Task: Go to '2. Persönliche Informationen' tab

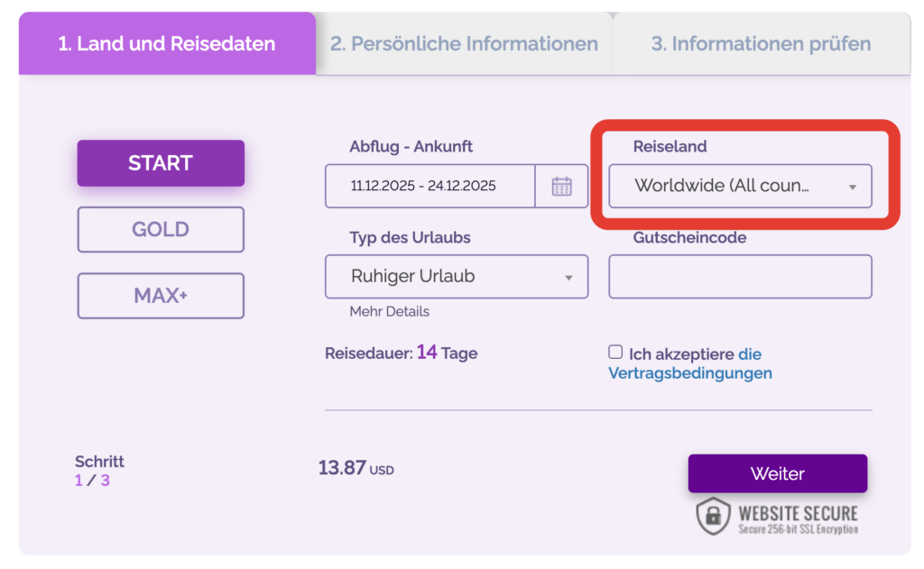Action: click(x=464, y=43)
